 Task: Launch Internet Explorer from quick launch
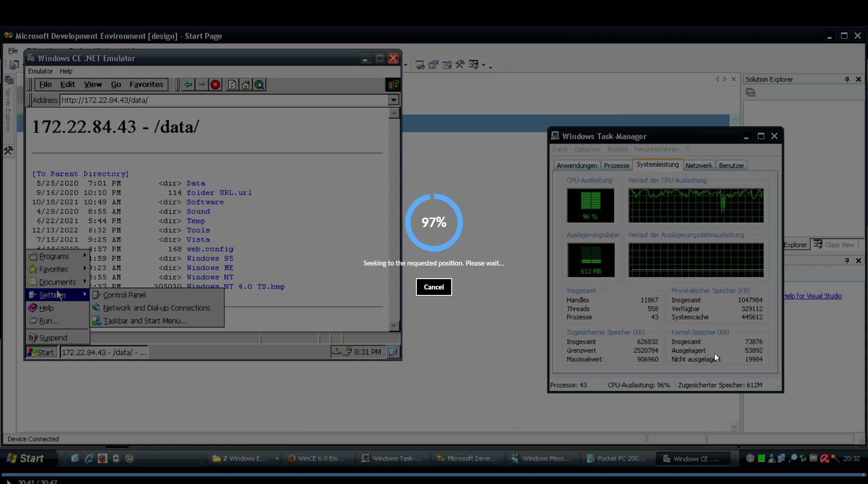tap(89, 458)
